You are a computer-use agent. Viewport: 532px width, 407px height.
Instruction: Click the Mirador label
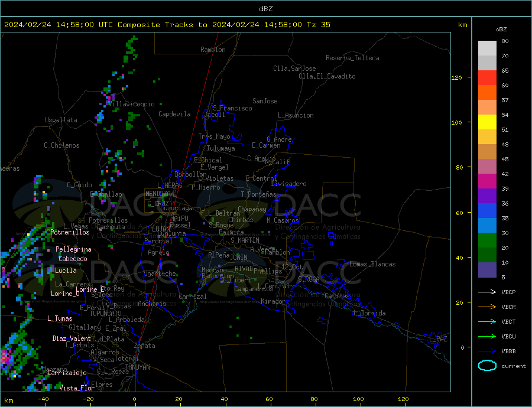[273, 301]
